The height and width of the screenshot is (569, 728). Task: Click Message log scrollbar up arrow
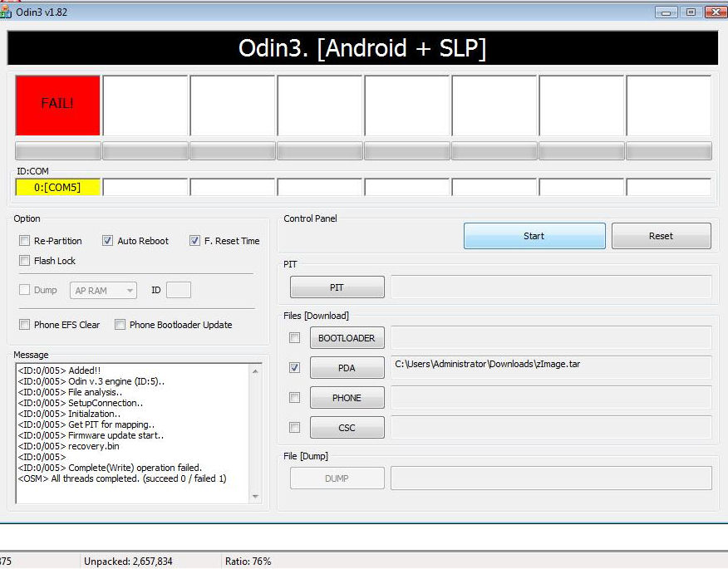(x=255, y=371)
